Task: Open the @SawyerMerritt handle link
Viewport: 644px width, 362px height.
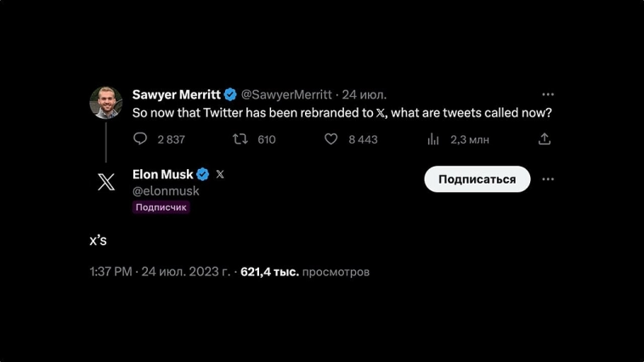Action: tap(287, 94)
